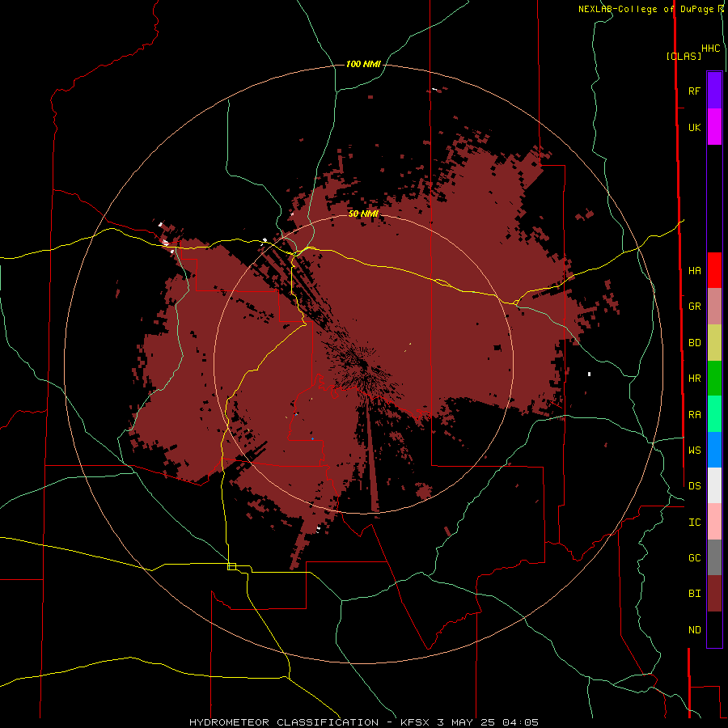Click the "KFSX" radar site identifier
728x728 pixels.
416,722
